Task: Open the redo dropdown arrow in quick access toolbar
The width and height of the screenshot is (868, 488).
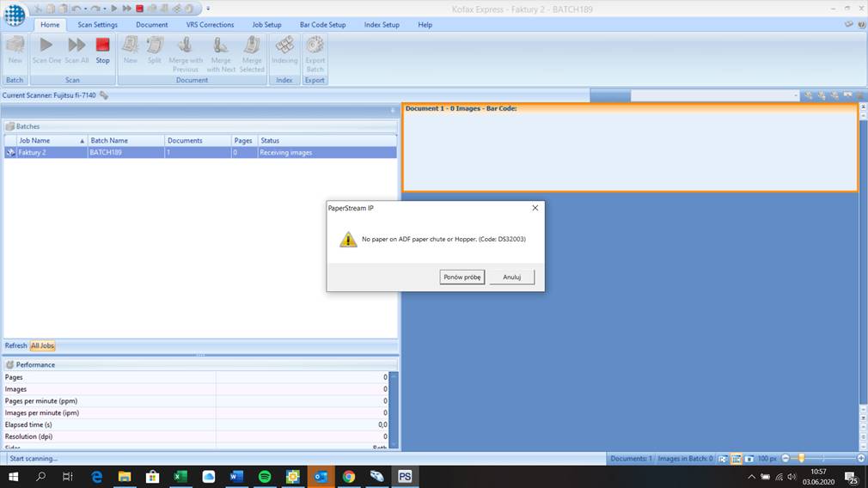Action: (105, 9)
